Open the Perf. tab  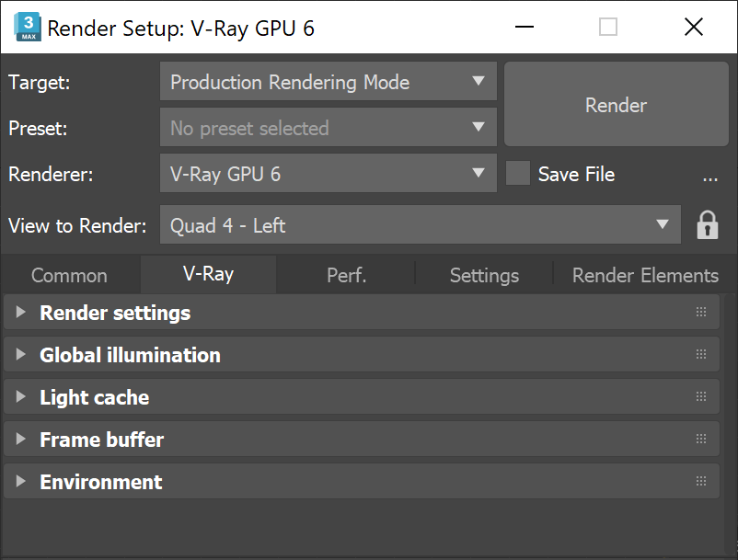coord(345,275)
